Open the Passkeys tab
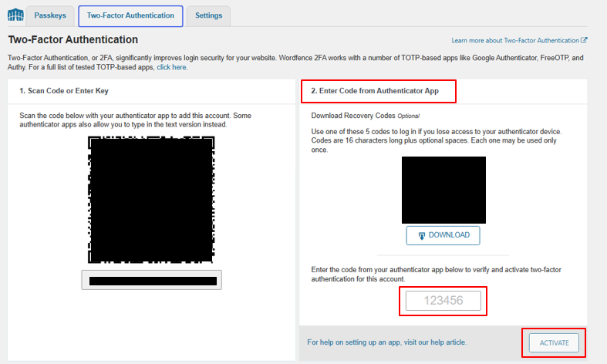Screen dimensions: 607x364 click(50, 16)
